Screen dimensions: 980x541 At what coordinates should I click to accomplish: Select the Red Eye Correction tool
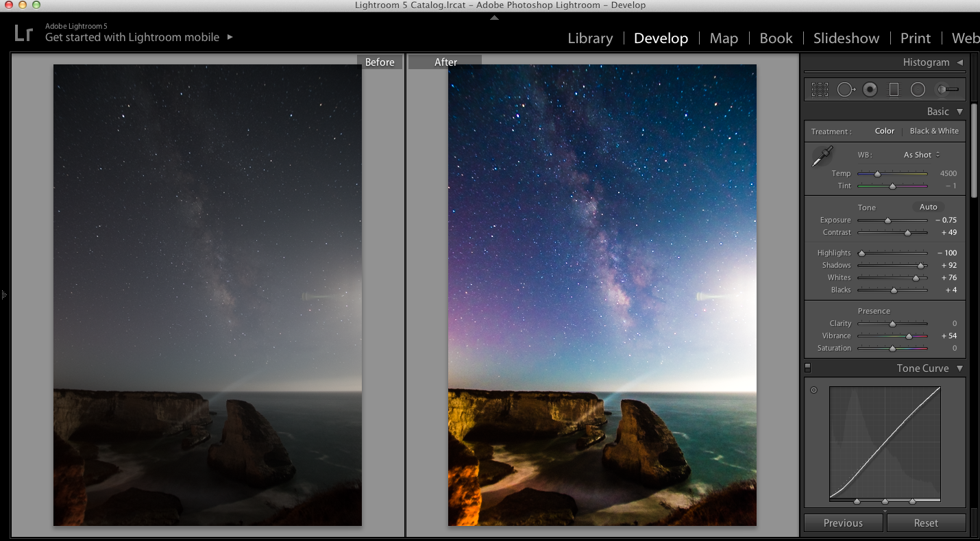(870, 89)
